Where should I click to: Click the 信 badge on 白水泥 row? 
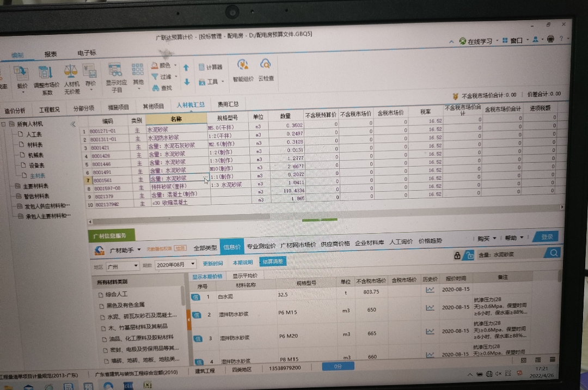[195, 297]
